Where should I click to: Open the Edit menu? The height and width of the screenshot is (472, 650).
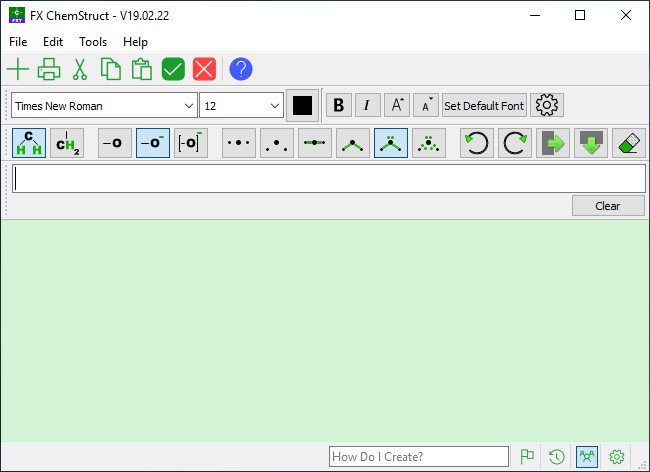[53, 42]
